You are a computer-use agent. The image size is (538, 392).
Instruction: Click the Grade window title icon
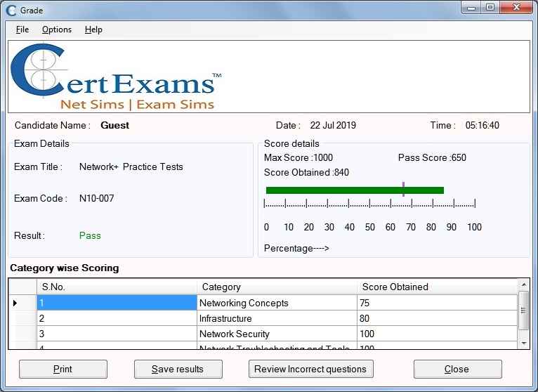coord(11,11)
